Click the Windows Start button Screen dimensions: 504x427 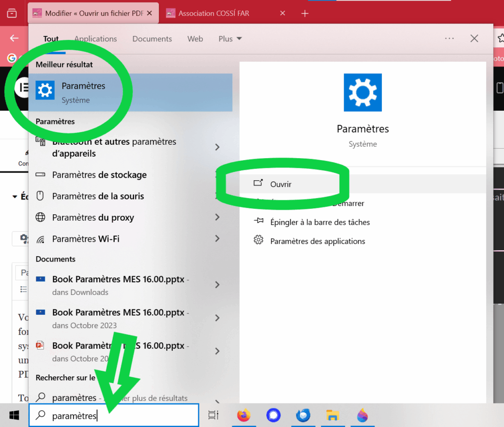pyautogui.click(x=14, y=415)
